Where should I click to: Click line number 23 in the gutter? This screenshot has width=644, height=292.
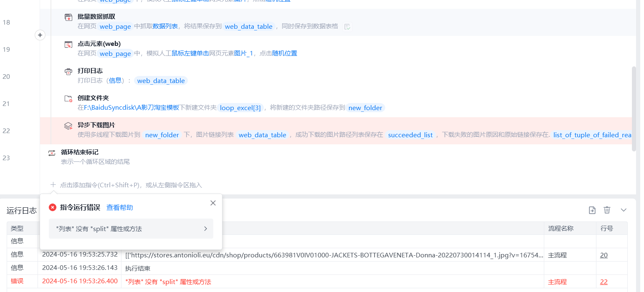point(6,158)
